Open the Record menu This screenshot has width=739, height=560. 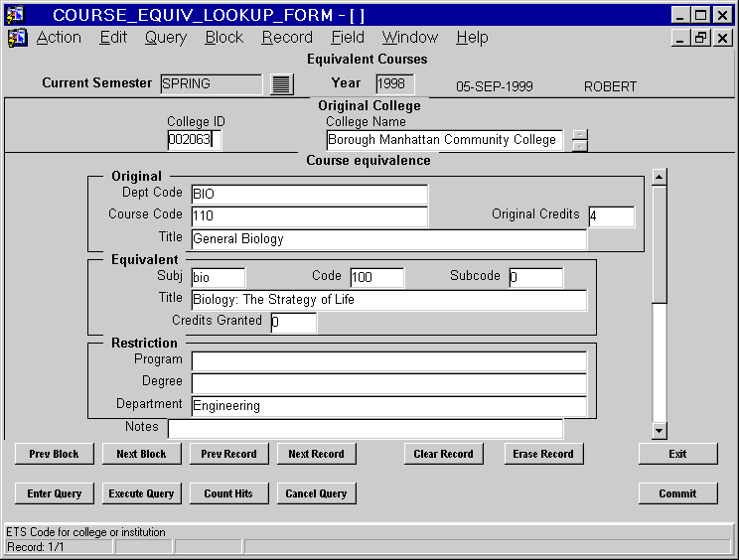coord(287,37)
